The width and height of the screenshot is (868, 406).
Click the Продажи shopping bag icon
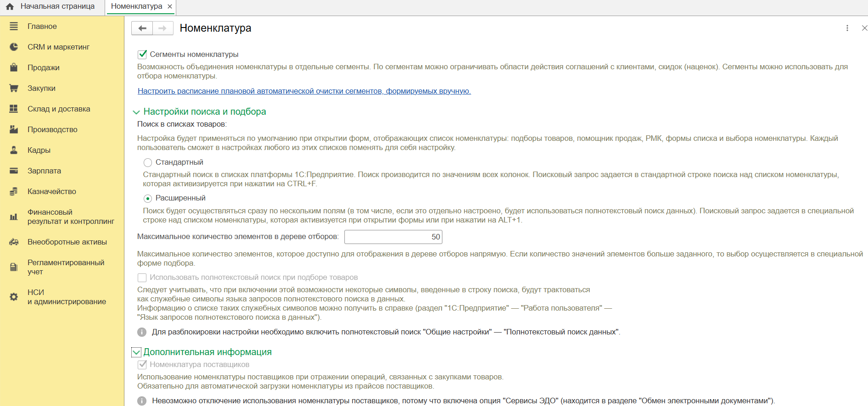point(14,68)
